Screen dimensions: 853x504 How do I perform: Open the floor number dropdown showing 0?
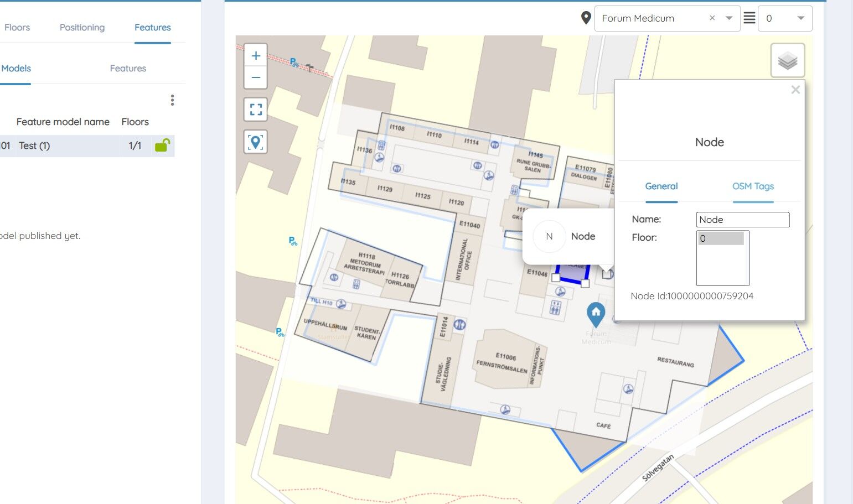pos(785,18)
